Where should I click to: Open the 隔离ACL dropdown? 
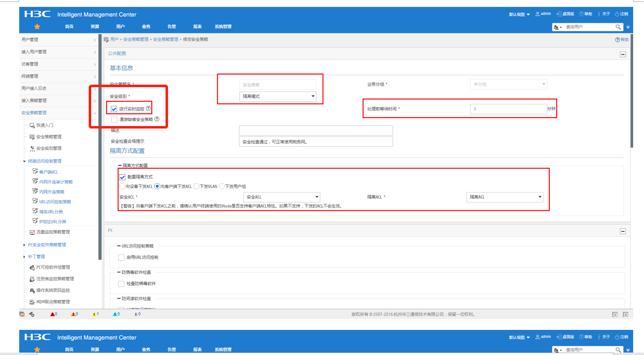point(505,197)
